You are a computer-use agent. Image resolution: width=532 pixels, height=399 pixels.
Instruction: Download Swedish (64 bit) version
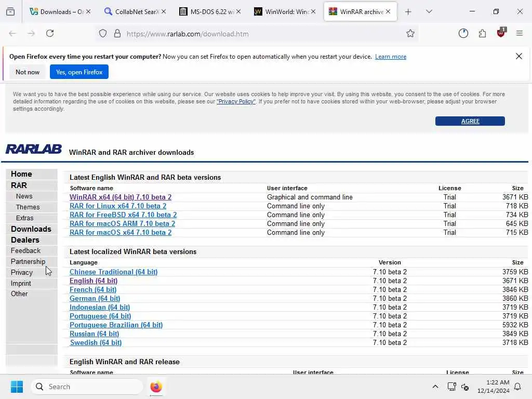(x=96, y=343)
